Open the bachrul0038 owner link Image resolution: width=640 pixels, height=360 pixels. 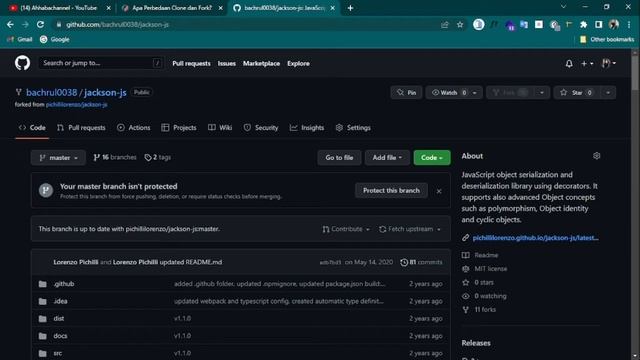tap(51, 93)
